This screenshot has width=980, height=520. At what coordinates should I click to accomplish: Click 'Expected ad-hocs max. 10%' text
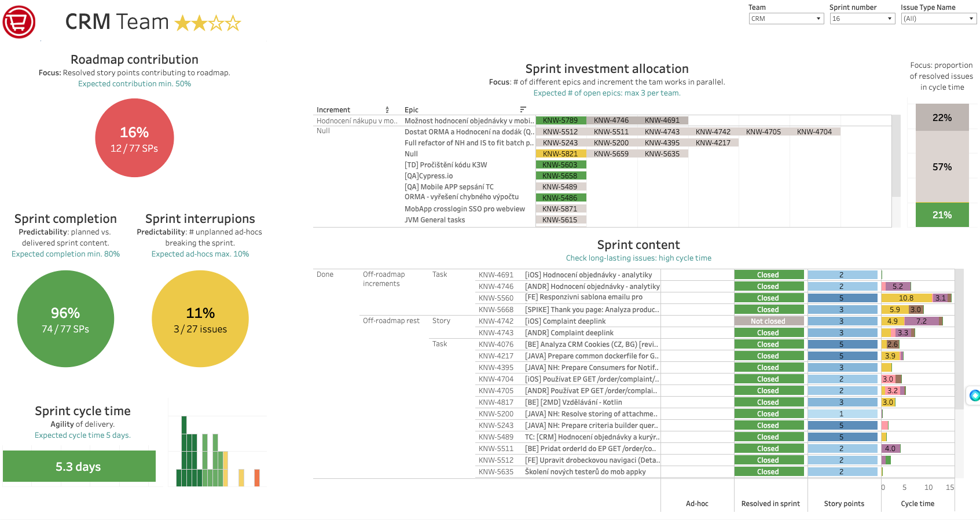click(x=200, y=254)
